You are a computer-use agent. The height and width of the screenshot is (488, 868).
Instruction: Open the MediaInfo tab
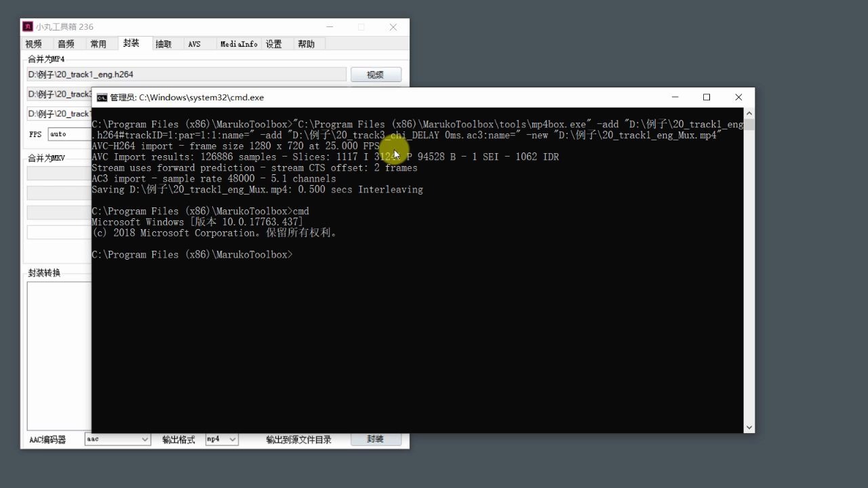coord(239,44)
